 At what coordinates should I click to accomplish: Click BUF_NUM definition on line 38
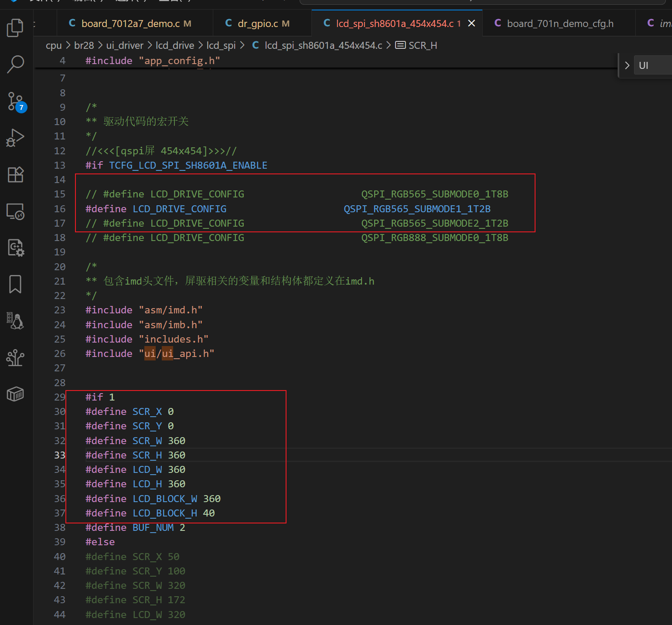click(x=153, y=527)
